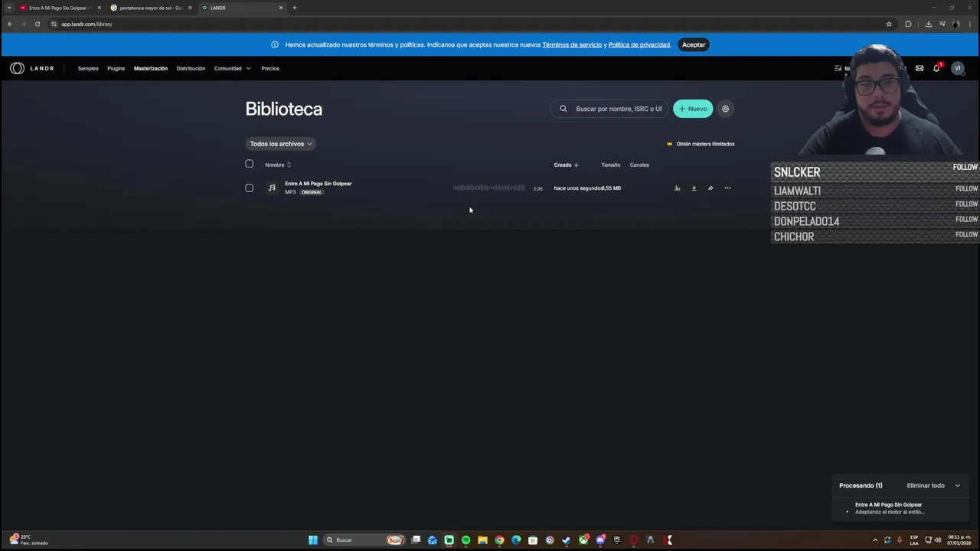Click the Tamaño column header
This screenshot has height=551, width=980.
(610, 165)
